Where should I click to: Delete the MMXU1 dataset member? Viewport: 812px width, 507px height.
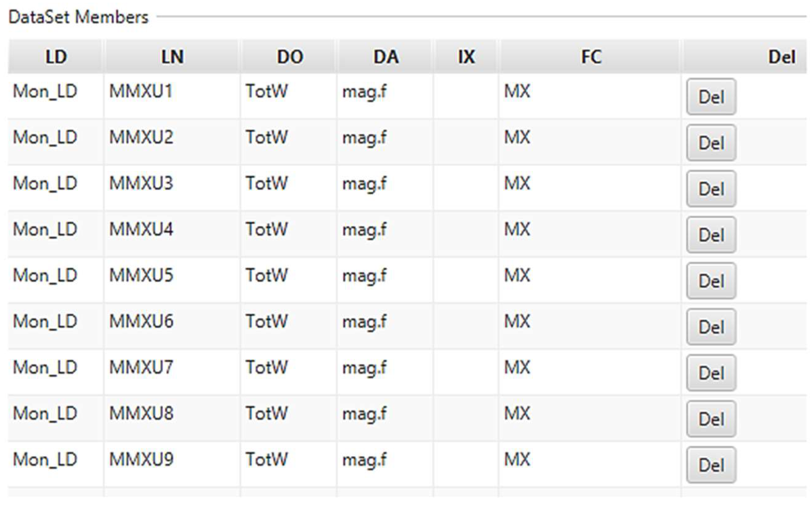711,97
